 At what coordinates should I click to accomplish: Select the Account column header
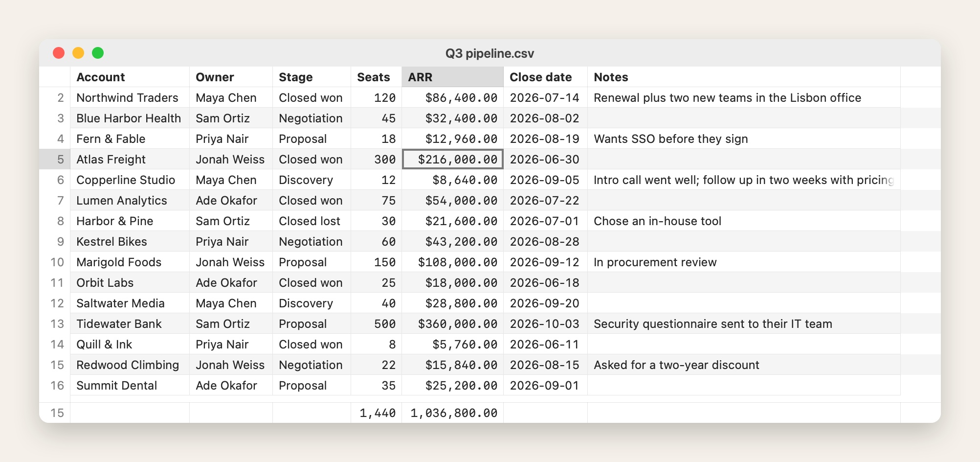tap(130, 77)
